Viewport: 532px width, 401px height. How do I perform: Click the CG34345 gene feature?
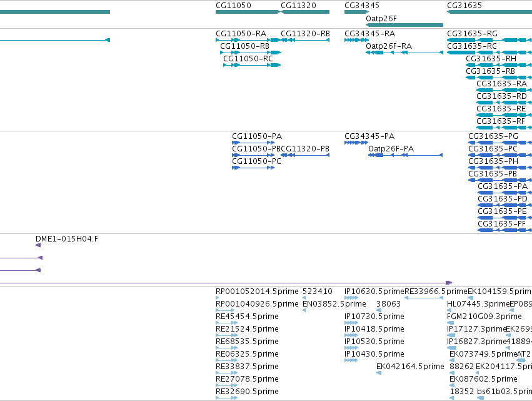coord(356,12)
